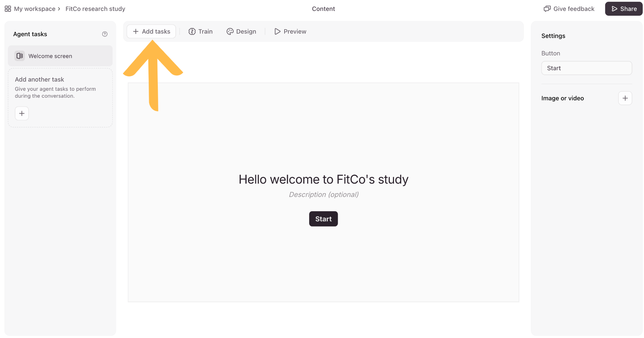Open the Train tab
The image size is (644, 338).
pyautogui.click(x=201, y=31)
